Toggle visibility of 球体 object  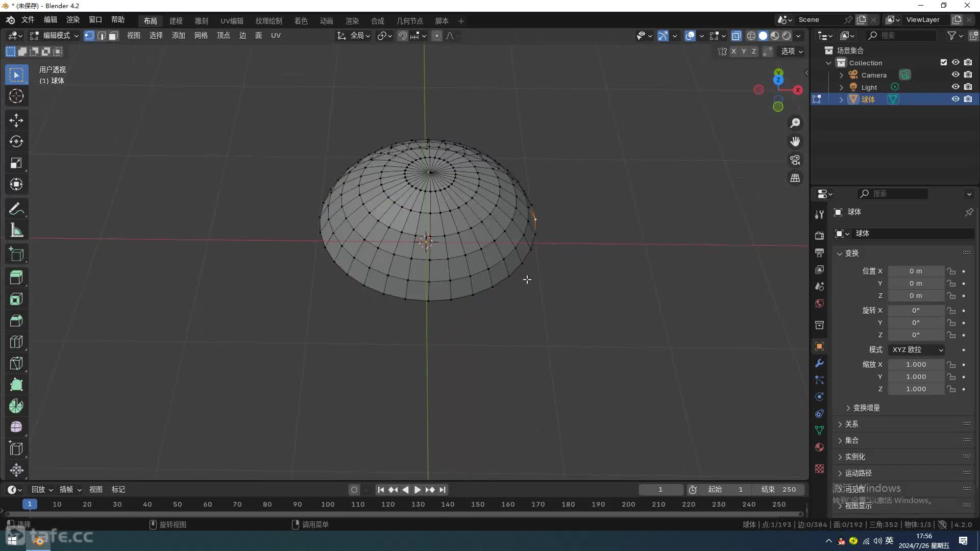[955, 99]
